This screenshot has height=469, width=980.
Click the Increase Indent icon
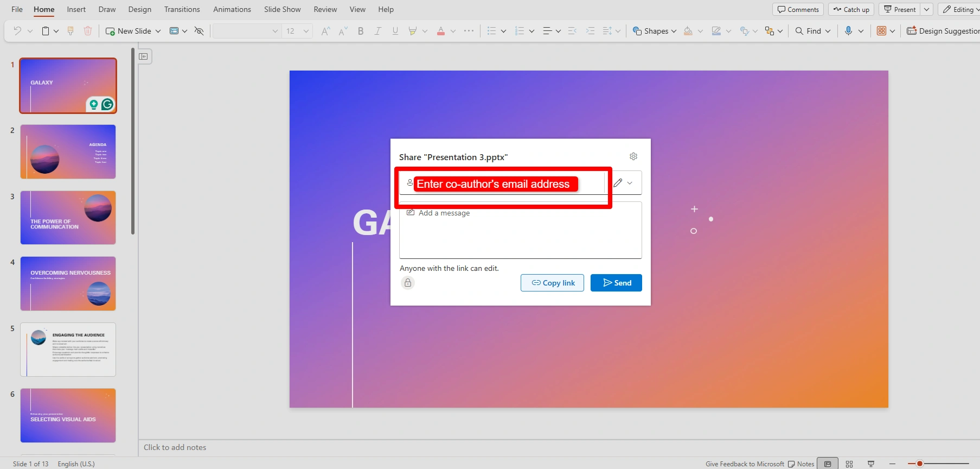click(591, 31)
